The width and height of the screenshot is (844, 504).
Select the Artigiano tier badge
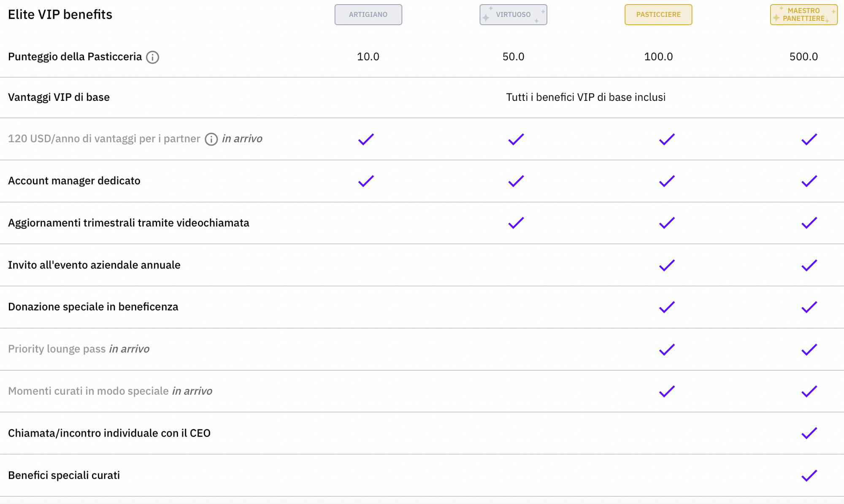(368, 15)
